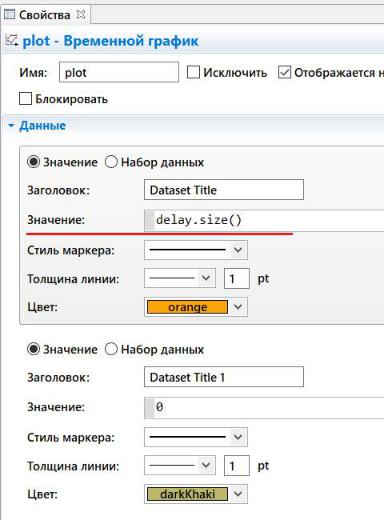
Task: Switch to the Свойства tab
Action: (45, 15)
